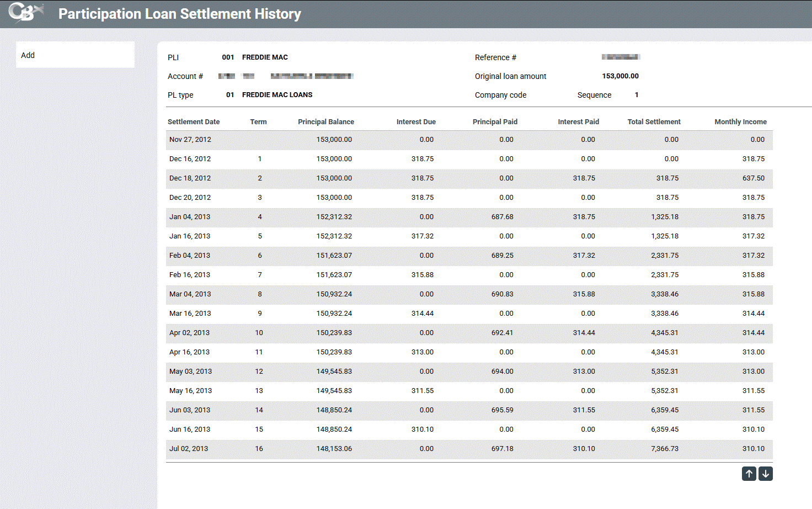Screen dimensions: 812x509
Task: Click the Term column header
Action: tap(258, 122)
